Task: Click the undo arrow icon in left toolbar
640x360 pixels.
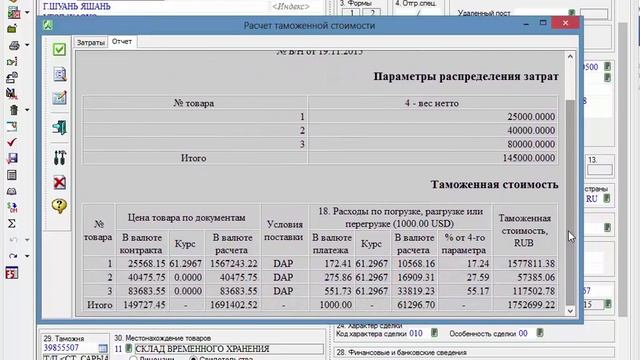Action: tap(13, 240)
